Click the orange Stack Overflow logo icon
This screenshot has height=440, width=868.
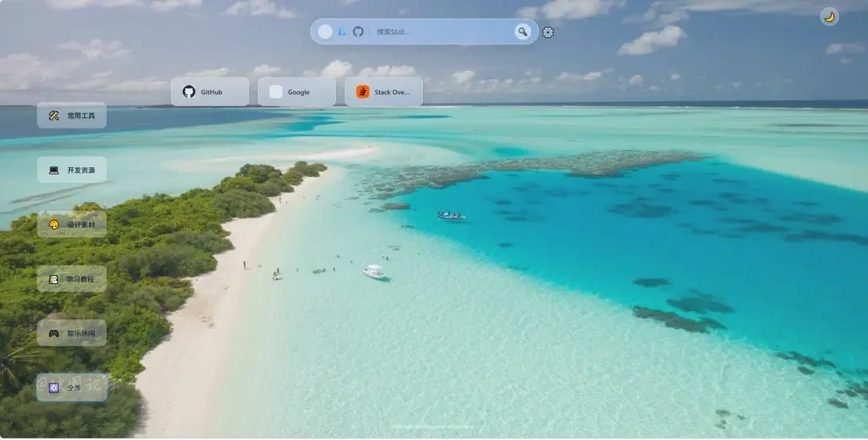tap(362, 92)
